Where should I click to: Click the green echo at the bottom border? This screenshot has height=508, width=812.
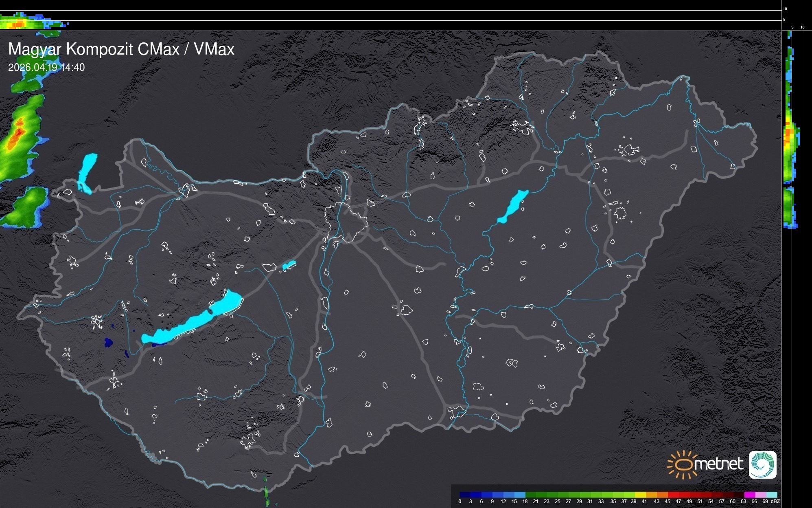(266, 492)
